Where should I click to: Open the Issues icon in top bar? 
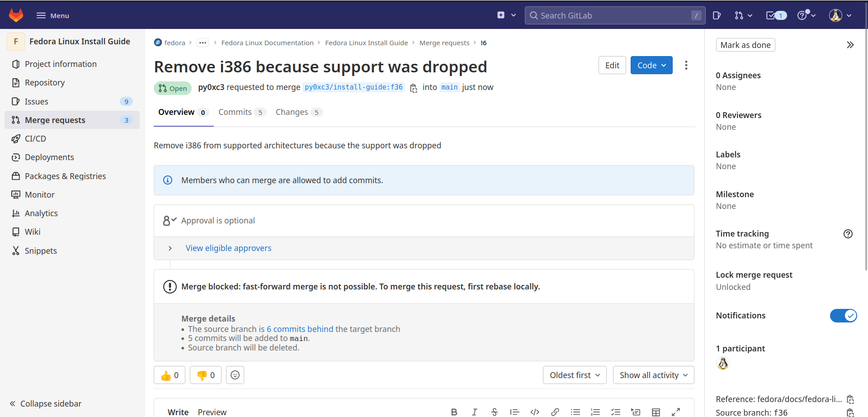[717, 15]
